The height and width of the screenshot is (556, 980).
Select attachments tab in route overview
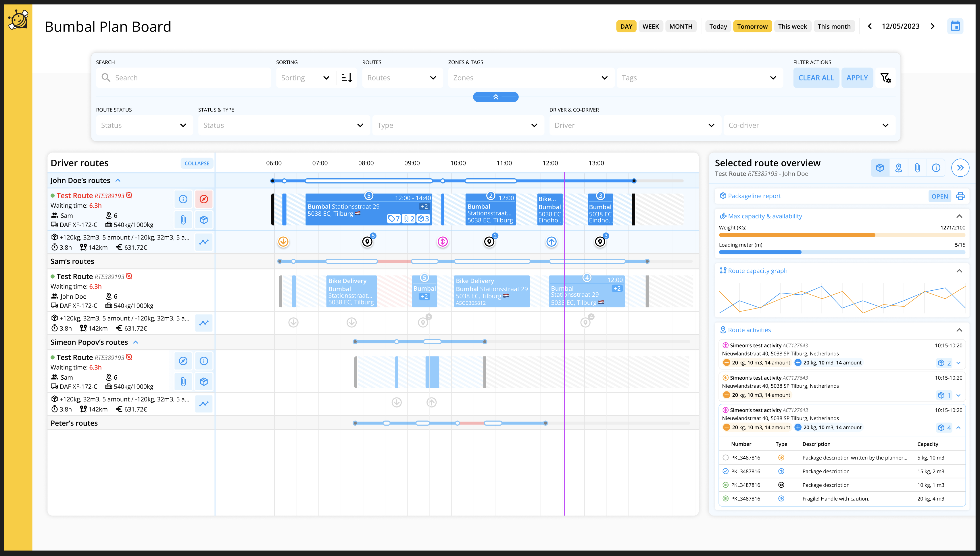click(x=917, y=168)
